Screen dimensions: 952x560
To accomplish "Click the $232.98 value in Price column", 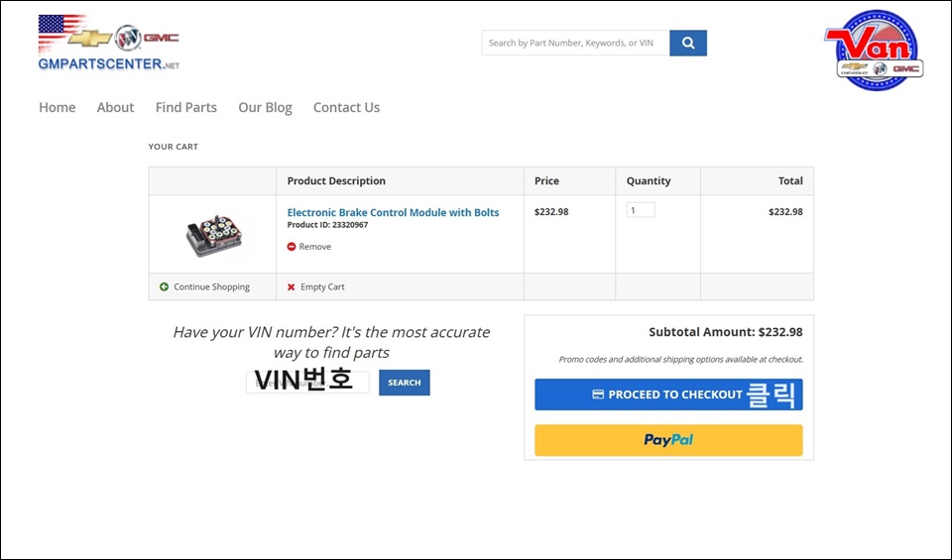I will tap(551, 212).
